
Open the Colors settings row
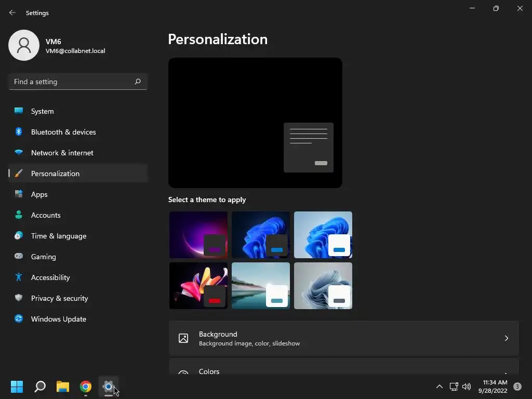344,367
